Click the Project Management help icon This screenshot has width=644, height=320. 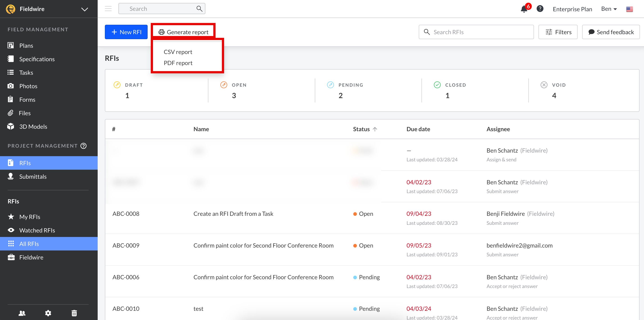(83, 146)
